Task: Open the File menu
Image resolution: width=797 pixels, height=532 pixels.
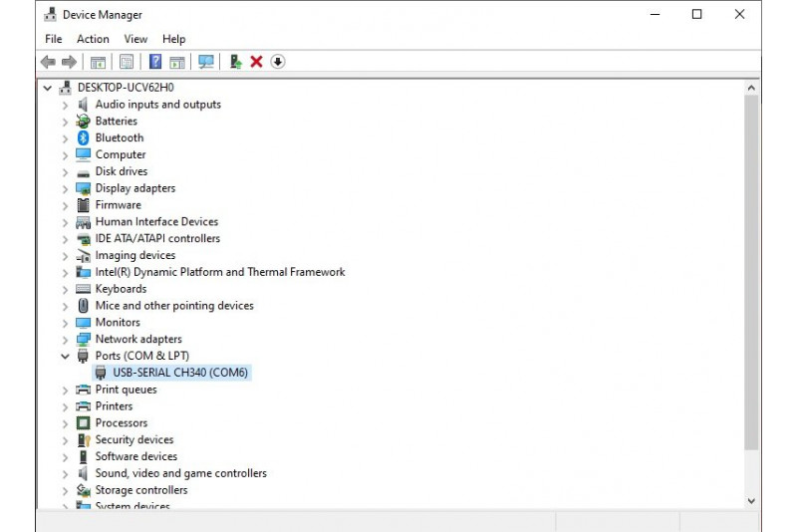Action: point(54,39)
